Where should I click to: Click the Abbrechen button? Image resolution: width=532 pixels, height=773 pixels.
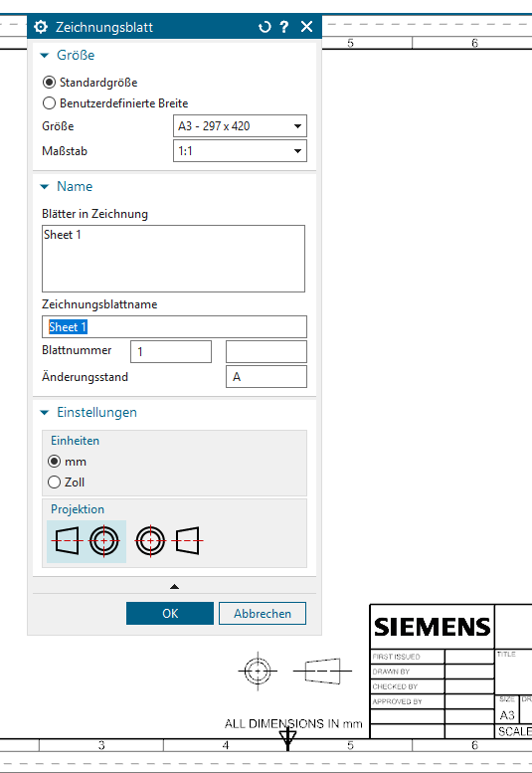[263, 613]
